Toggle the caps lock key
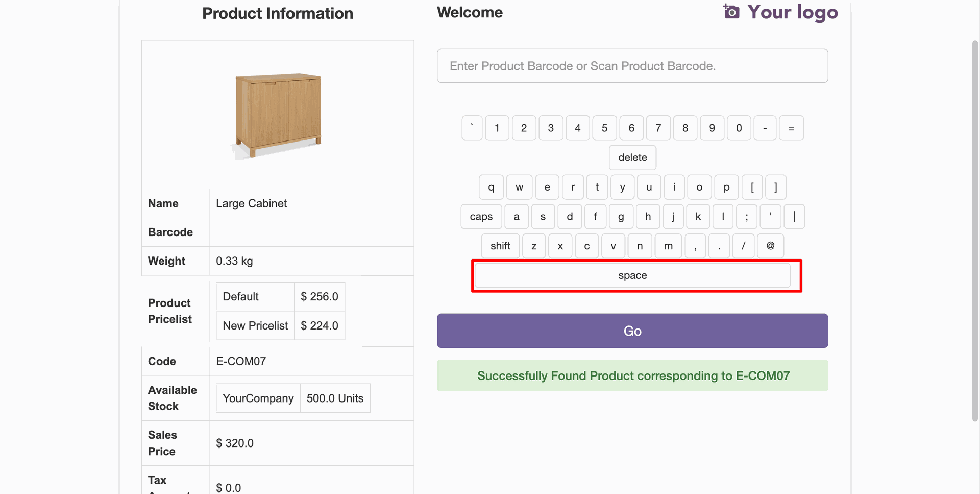This screenshot has height=494, width=980. click(x=481, y=217)
